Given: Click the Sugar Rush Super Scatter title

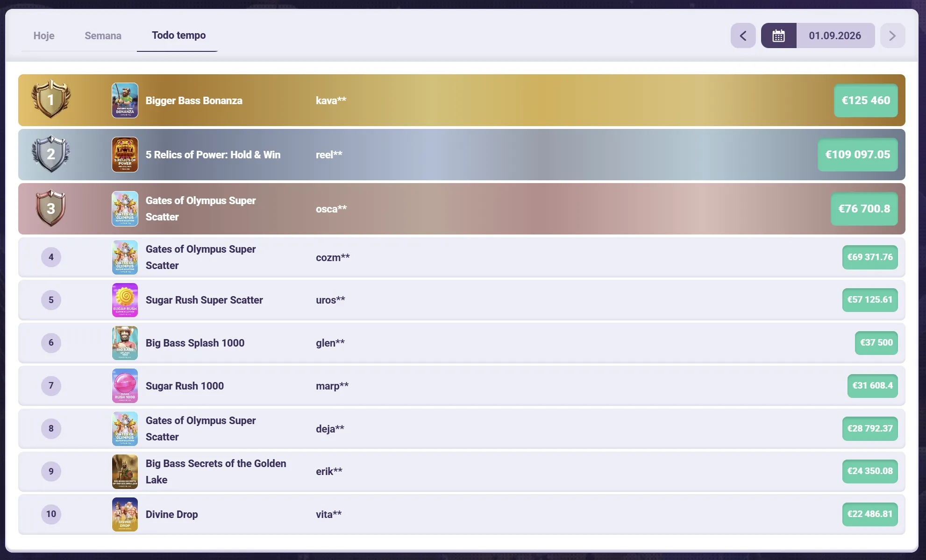Looking at the screenshot, I should pyautogui.click(x=204, y=300).
